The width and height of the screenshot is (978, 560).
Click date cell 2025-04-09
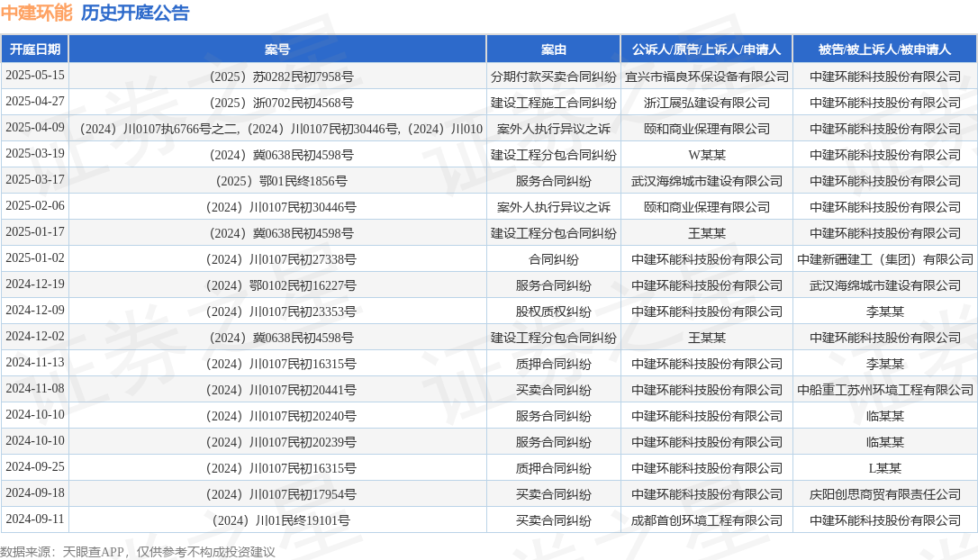35,128
